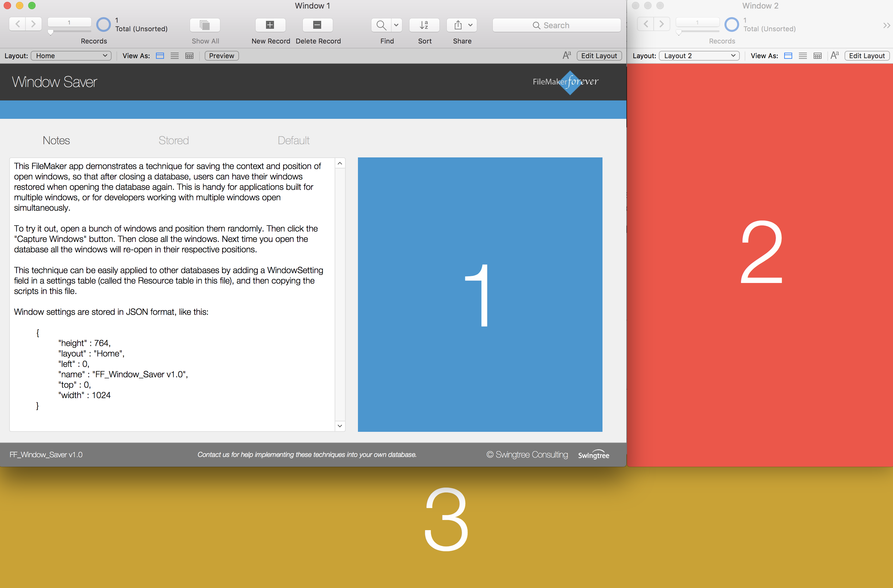
Task: Click the record slider handle in Window 1
Action: pyautogui.click(x=51, y=32)
